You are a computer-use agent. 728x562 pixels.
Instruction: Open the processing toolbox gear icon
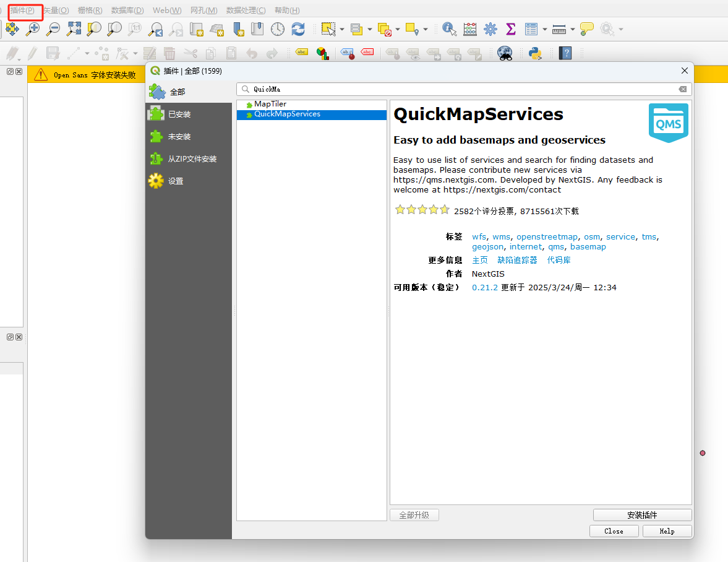tap(490, 28)
